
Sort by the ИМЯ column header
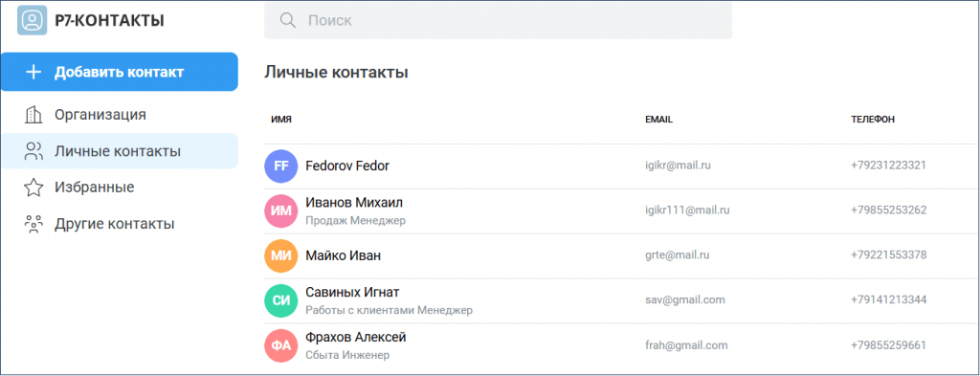click(281, 120)
